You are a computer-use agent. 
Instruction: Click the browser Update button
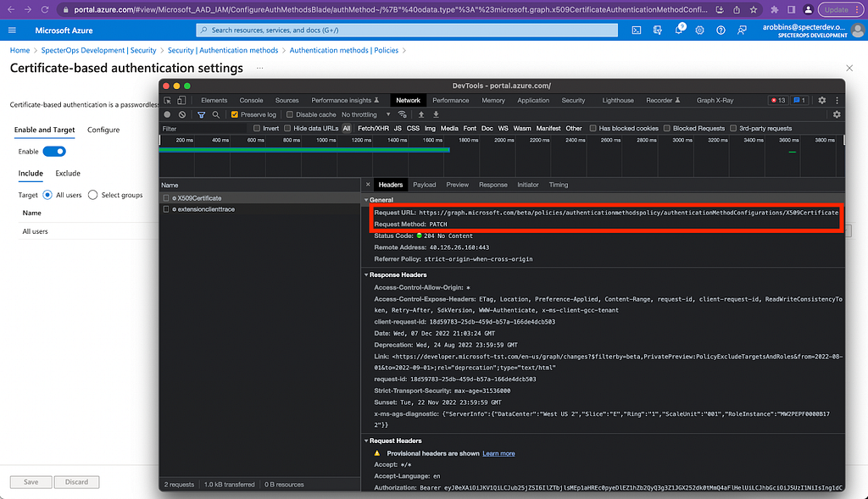(840, 9)
